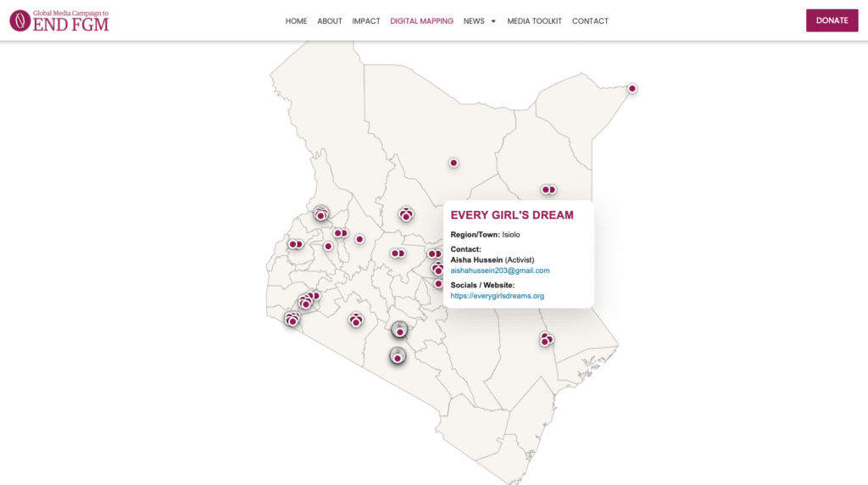Viewport: 868px width, 485px height.
Task: Select the marker cluster in the southeast near the coast
Action: coord(546,339)
